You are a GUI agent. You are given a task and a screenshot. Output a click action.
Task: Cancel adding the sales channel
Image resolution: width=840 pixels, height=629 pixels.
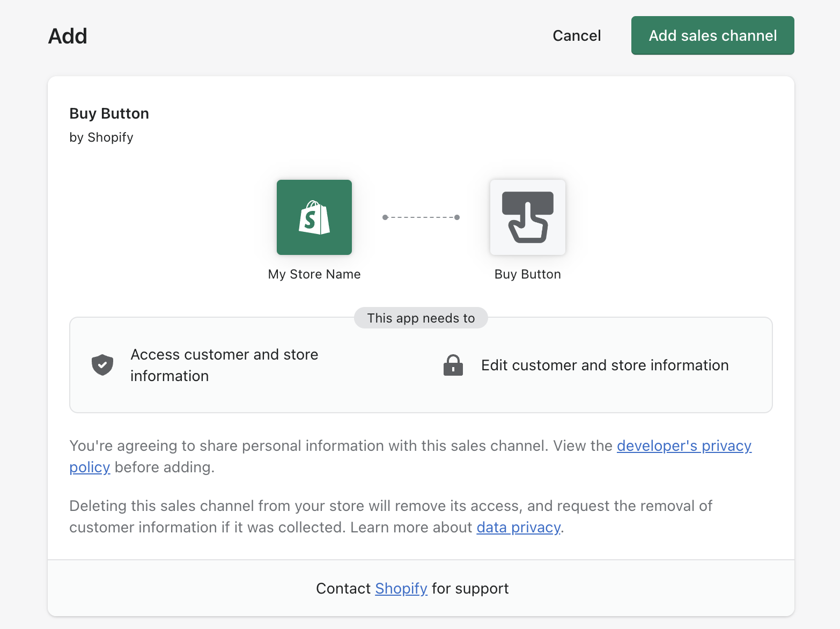click(x=577, y=35)
